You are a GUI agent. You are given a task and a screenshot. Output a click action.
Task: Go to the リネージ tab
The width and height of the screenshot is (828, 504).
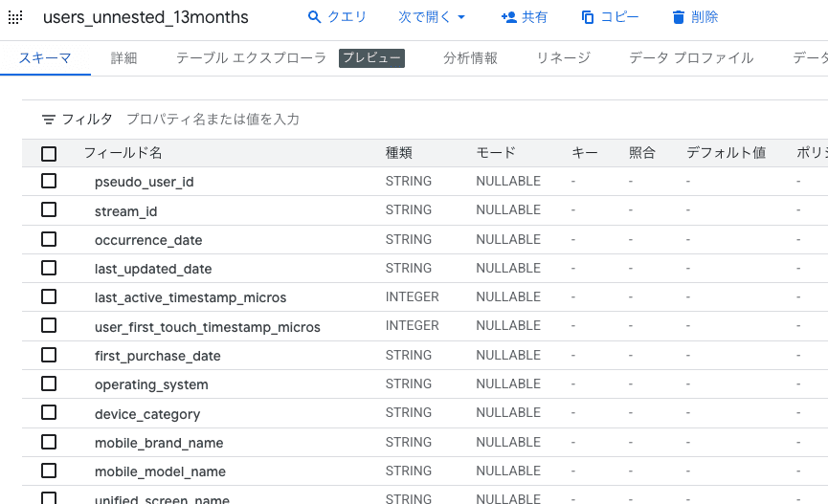click(563, 58)
